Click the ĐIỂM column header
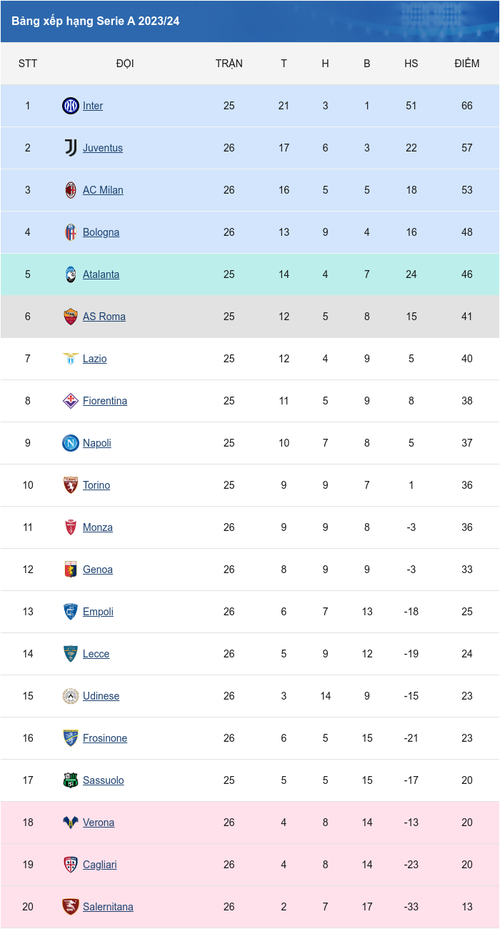Image resolution: width=500 pixels, height=929 pixels. coord(467,64)
